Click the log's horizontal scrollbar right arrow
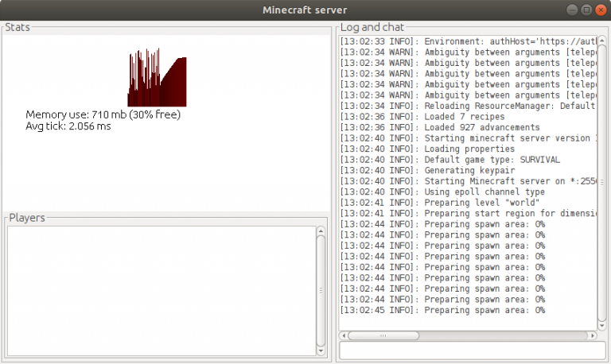The width and height of the screenshot is (611, 364). 591,335
